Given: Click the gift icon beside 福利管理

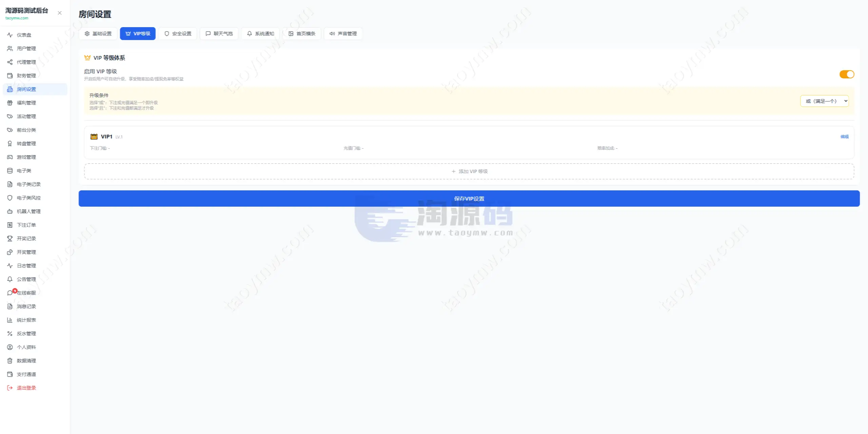Looking at the screenshot, I should coord(10,103).
